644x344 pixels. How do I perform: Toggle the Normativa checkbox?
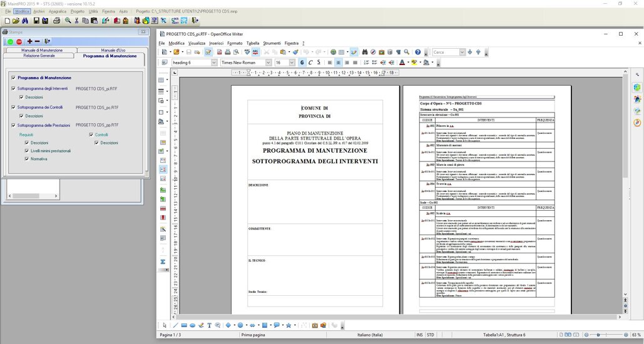click(x=27, y=159)
